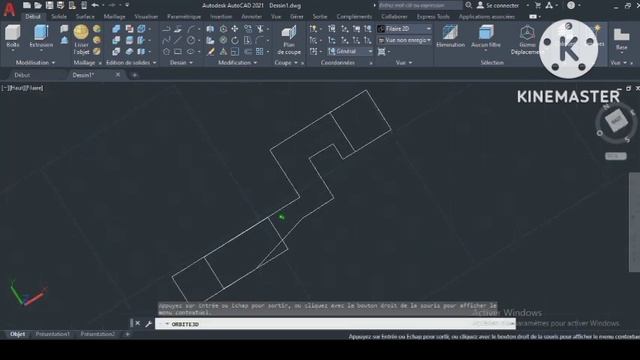Expand the Dessin panel
Image resolution: width=640 pixels, height=360 pixels.
point(181,62)
